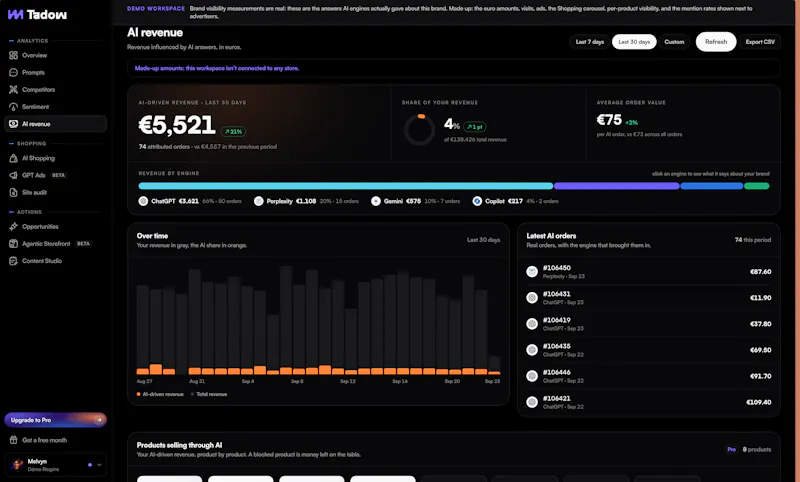Click the Perplexity purple revenue bar segment
This screenshot has height=482, width=800.
tap(616, 186)
